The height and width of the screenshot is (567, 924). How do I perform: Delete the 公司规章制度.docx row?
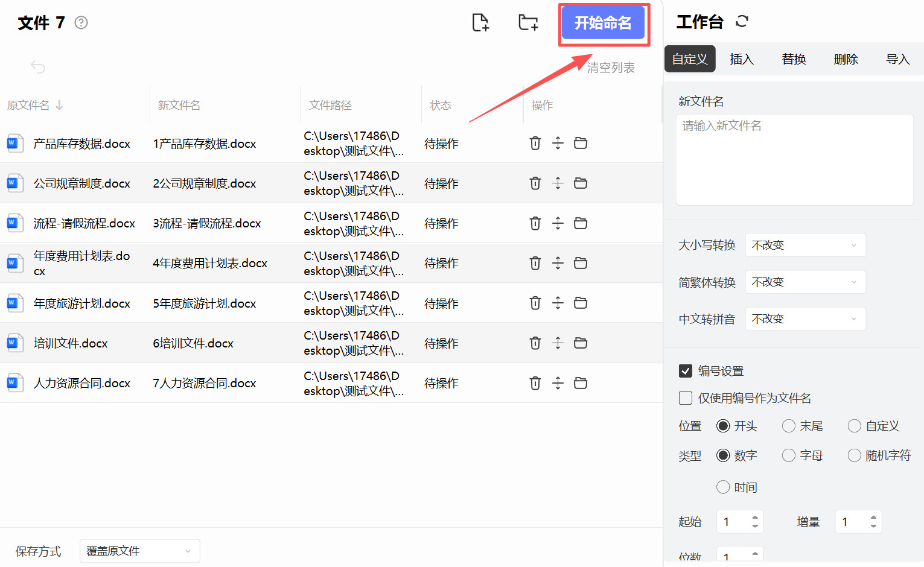[535, 183]
